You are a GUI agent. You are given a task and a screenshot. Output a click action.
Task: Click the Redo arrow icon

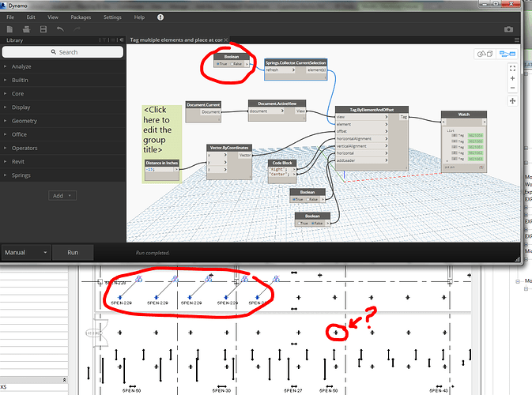click(x=77, y=29)
